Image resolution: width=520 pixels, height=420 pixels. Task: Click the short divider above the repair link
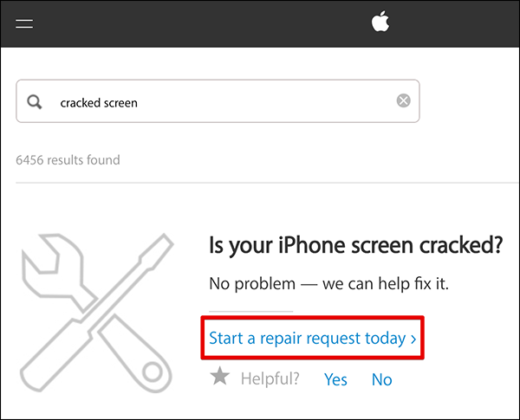coord(251,311)
